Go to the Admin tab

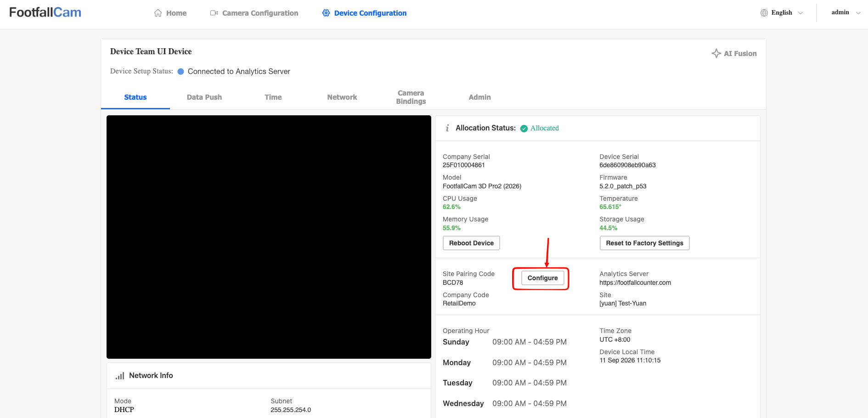click(480, 97)
